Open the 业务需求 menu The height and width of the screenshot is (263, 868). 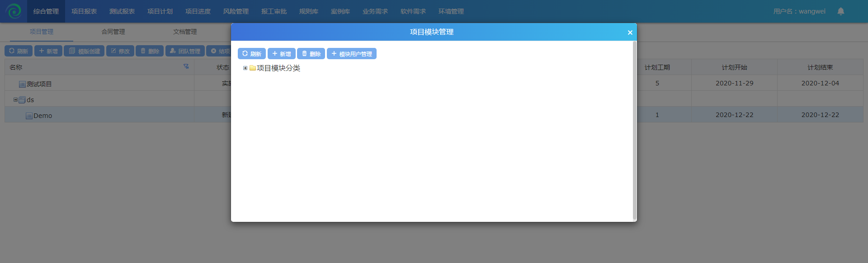click(x=375, y=11)
